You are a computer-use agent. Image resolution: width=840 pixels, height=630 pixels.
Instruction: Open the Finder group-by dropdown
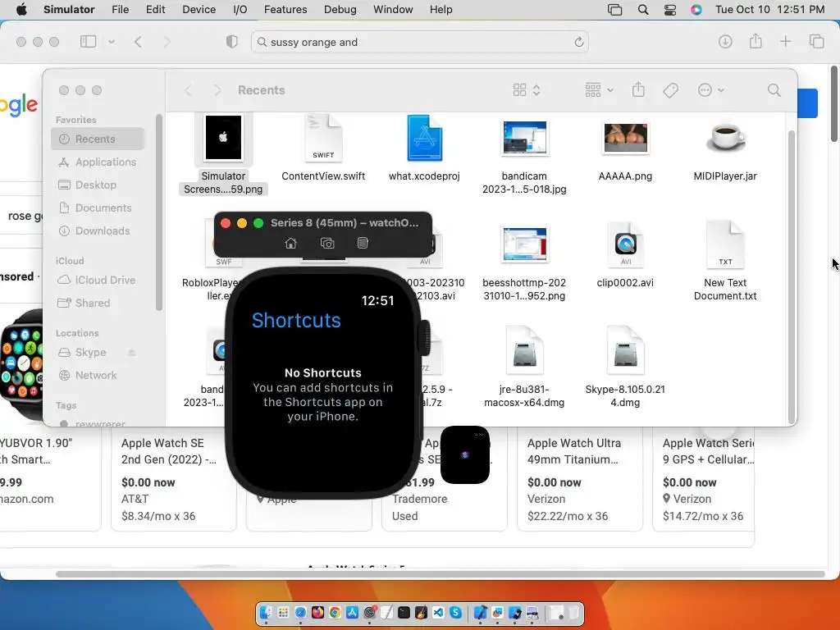pos(599,90)
